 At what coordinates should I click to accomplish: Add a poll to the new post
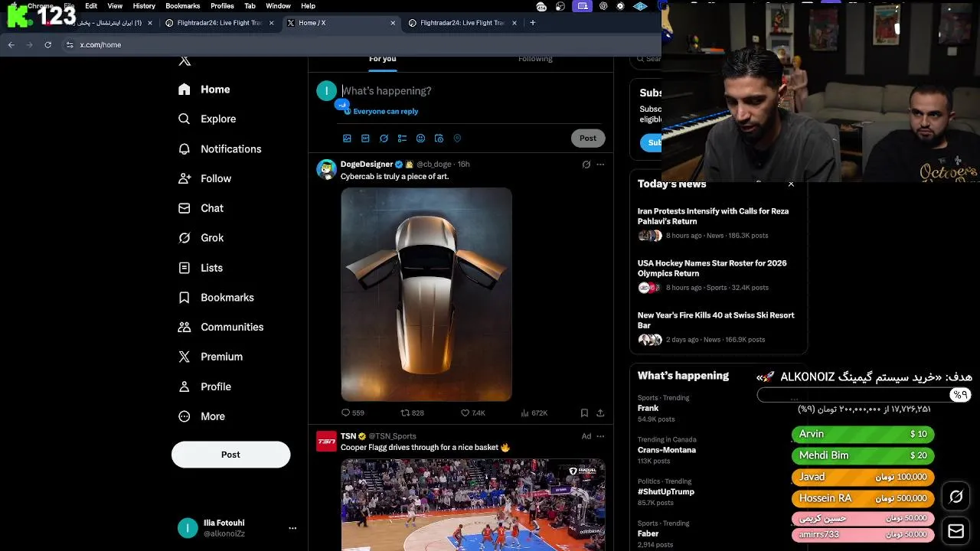coord(402,139)
